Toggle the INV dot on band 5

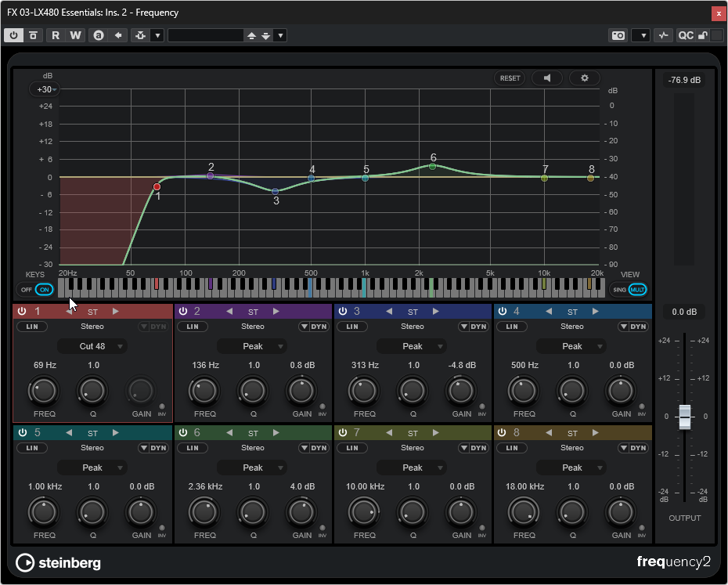pos(161,528)
